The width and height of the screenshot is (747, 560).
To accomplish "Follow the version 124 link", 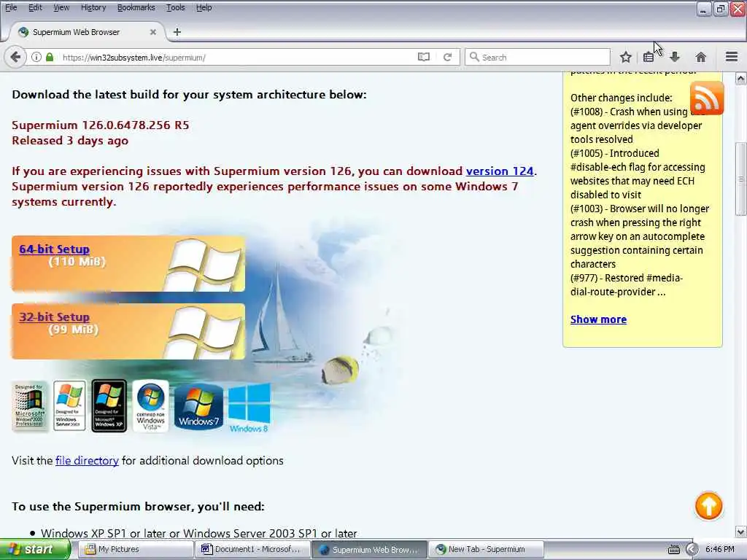I will [x=500, y=171].
